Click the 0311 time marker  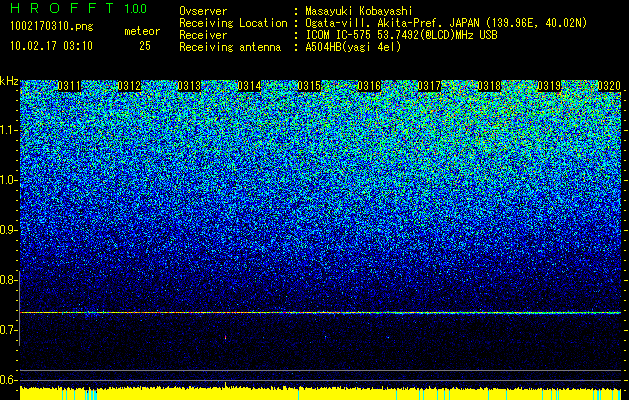tap(69, 86)
